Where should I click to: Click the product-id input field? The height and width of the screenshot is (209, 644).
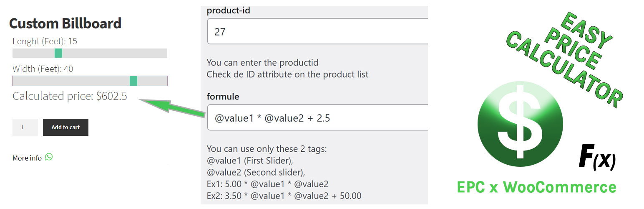coord(318,31)
